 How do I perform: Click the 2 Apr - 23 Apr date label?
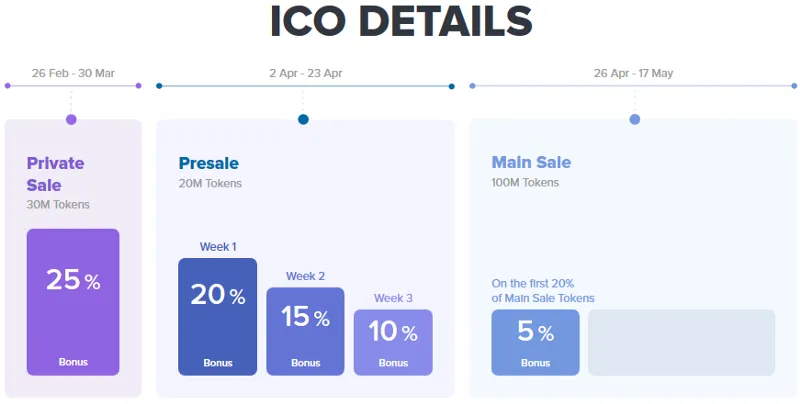306,73
